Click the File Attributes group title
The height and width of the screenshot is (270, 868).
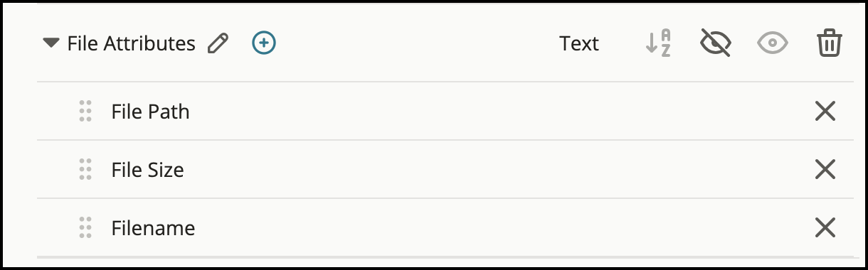(x=131, y=44)
